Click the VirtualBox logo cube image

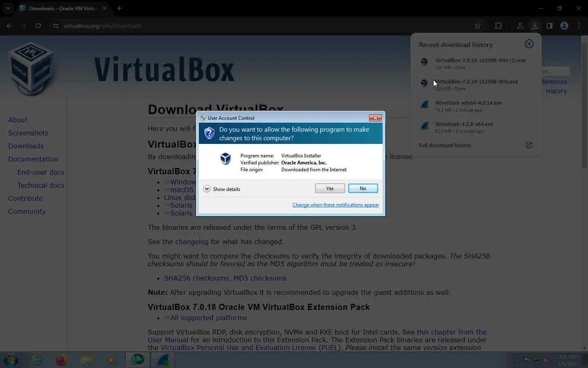pyautogui.click(x=31, y=68)
